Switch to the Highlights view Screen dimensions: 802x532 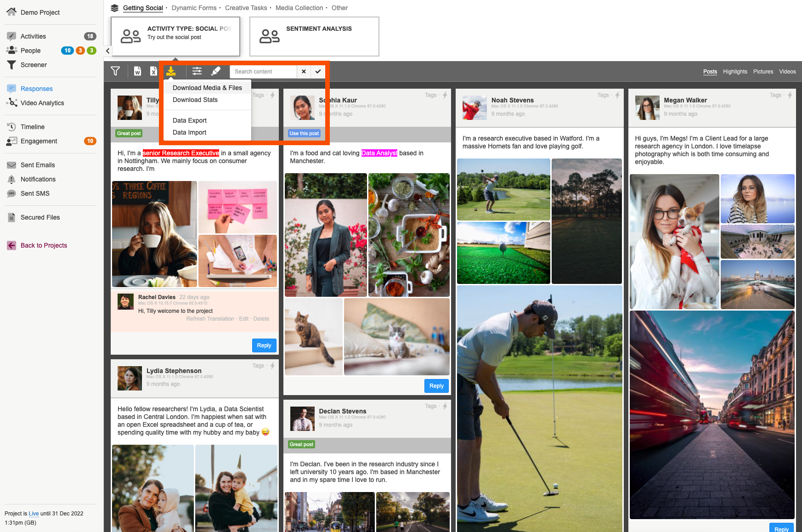coord(734,72)
